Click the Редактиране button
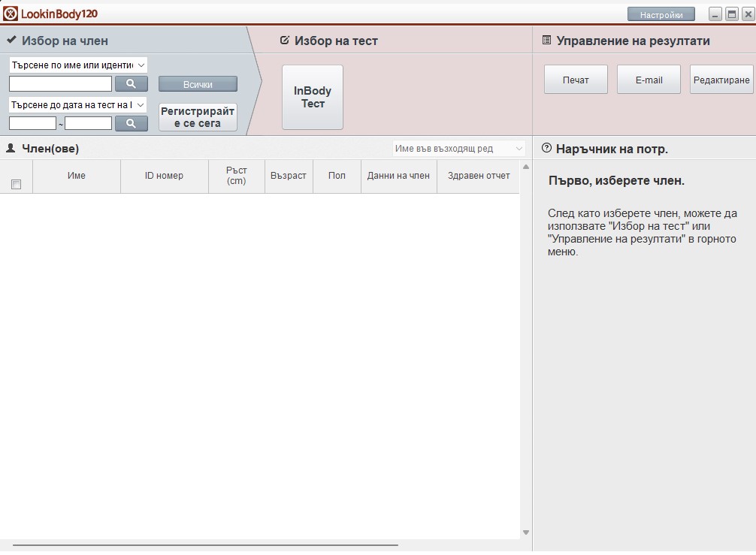Viewport: 756px width, 555px height. pyautogui.click(x=721, y=80)
